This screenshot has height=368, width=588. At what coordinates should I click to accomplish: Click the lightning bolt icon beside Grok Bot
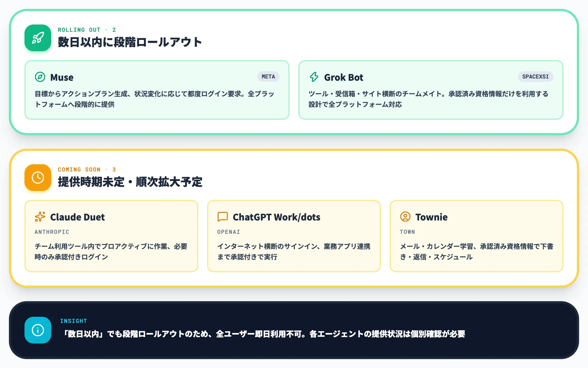click(x=314, y=77)
